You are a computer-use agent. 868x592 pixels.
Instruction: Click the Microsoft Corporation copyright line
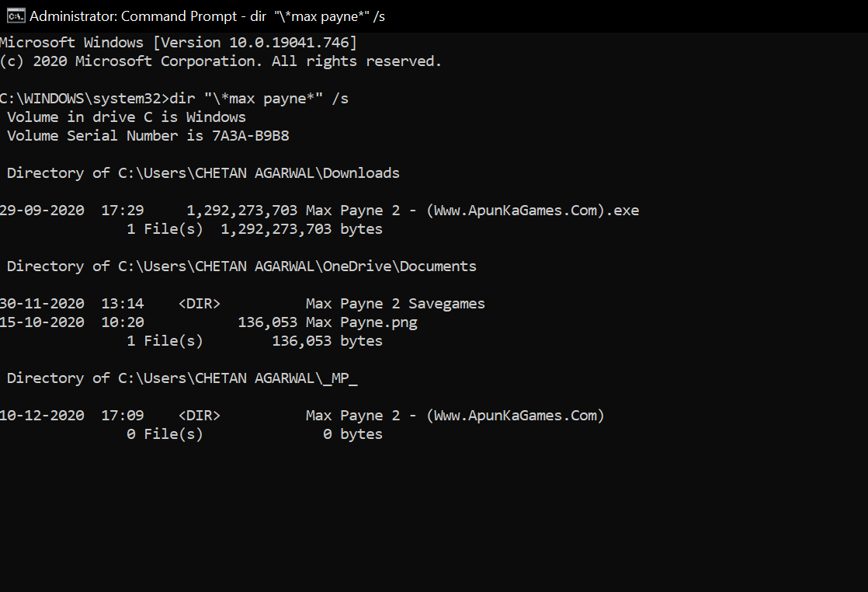pyautogui.click(x=221, y=61)
